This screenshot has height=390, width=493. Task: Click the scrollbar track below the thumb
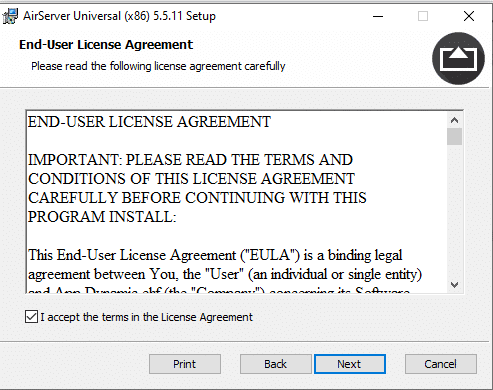[454, 211]
